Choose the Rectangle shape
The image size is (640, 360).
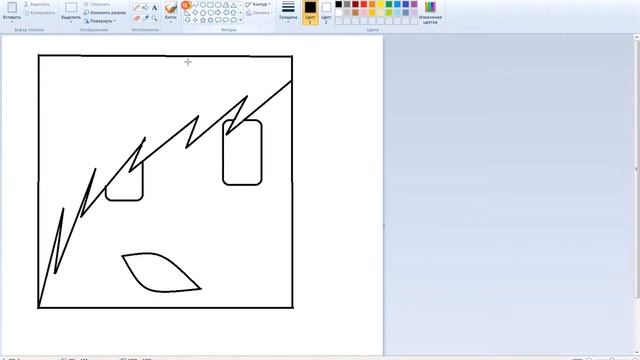coord(210,4)
